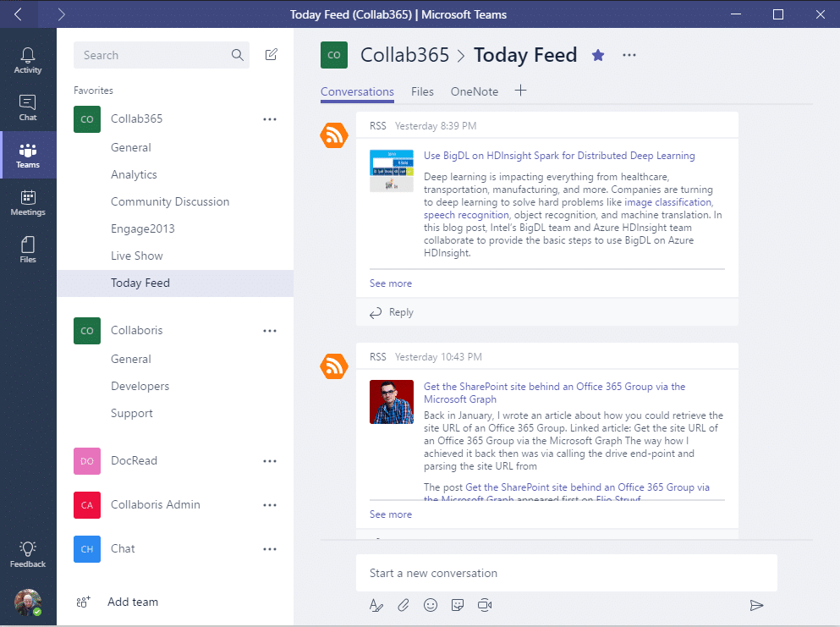Click the video meeting icon in compose box
840x627 pixels.
pyautogui.click(x=485, y=606)
